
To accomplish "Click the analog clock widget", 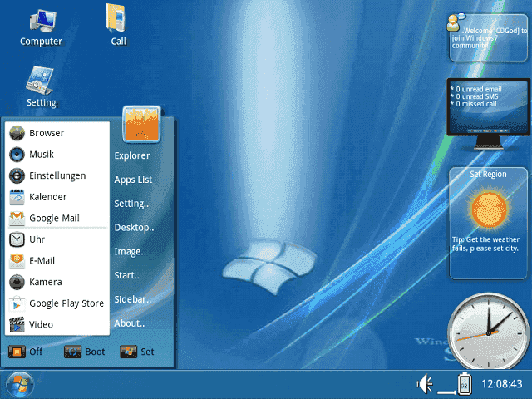I will click(489, 332).
